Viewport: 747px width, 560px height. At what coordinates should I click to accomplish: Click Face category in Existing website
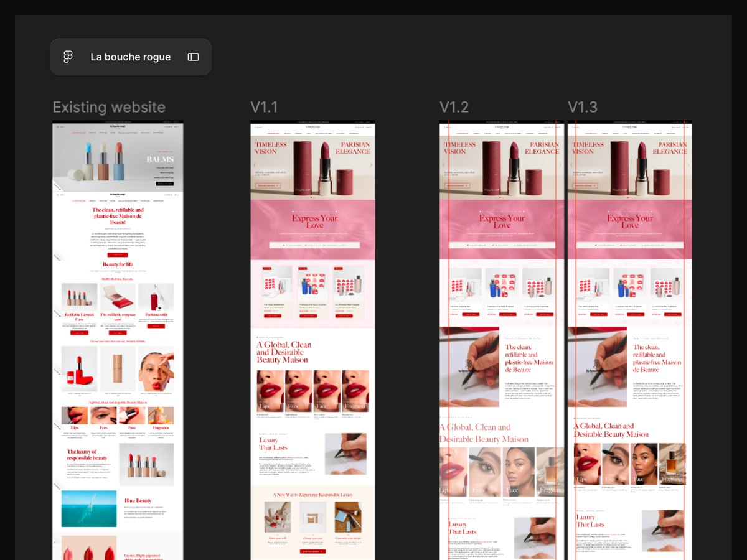[132, 416]
